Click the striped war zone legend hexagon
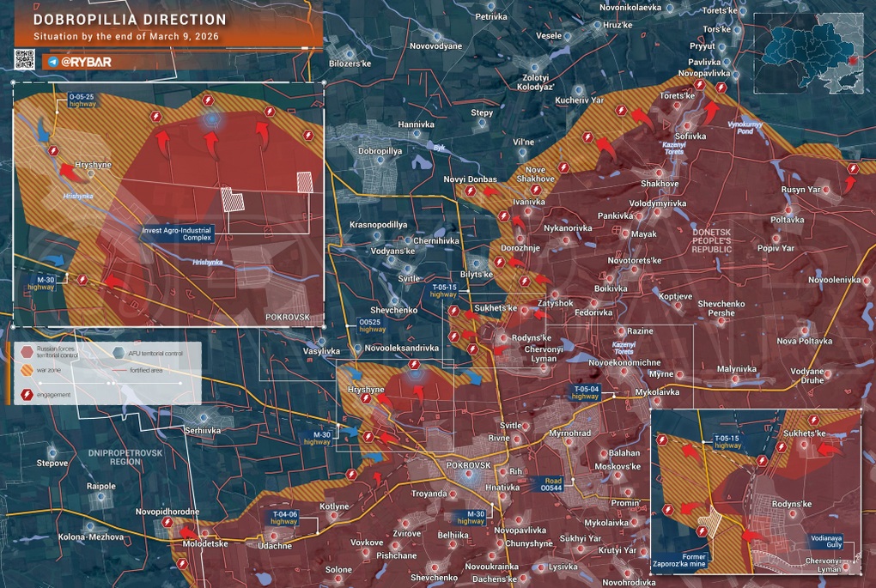876x588 pixels. point(27,371)
